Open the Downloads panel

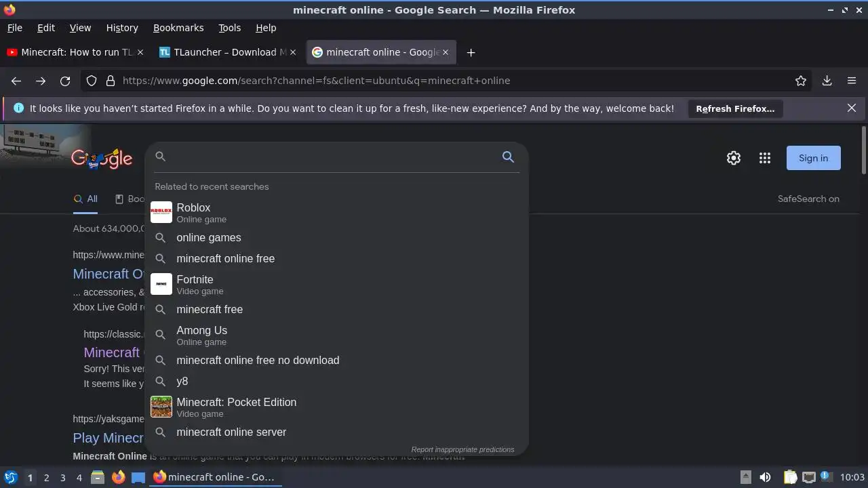tap(827, 81)
